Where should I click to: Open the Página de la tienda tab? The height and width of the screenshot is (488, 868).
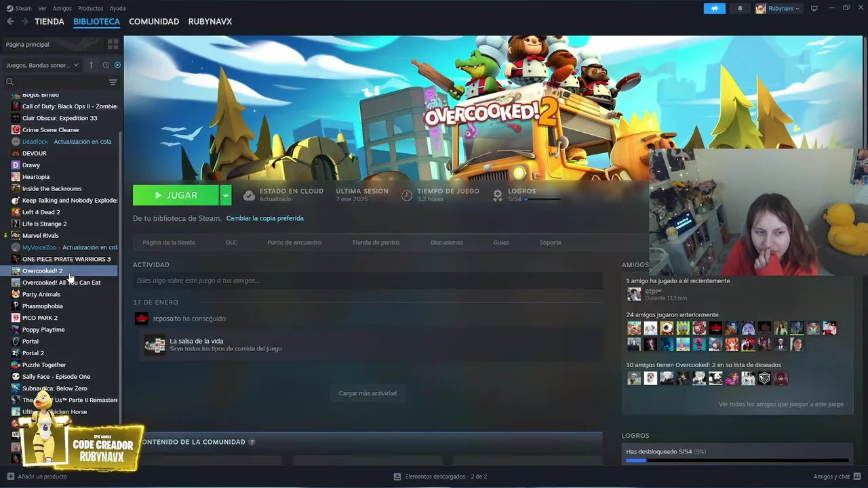point(169,242)
